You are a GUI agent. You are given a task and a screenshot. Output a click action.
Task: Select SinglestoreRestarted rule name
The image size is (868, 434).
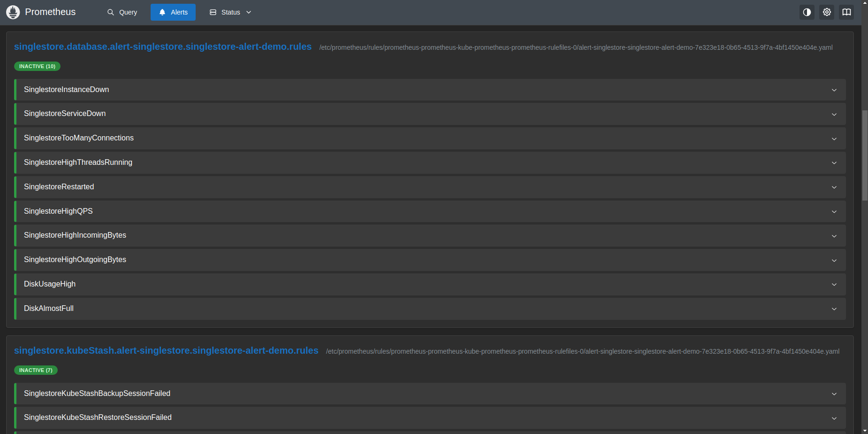tap(59, 186)
